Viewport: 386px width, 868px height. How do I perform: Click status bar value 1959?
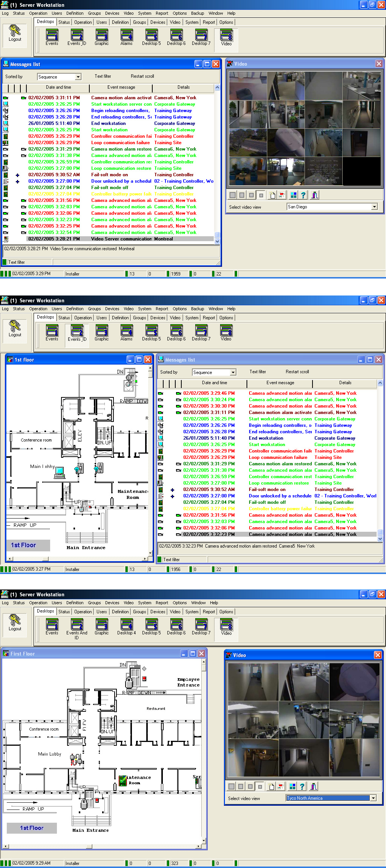coord(176,274)
